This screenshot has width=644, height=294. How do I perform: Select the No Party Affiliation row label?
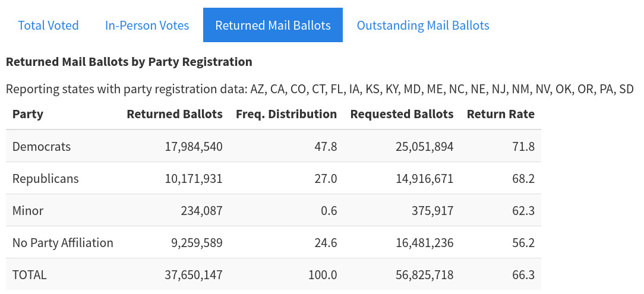pyautogui.click(x=62, y=242)
